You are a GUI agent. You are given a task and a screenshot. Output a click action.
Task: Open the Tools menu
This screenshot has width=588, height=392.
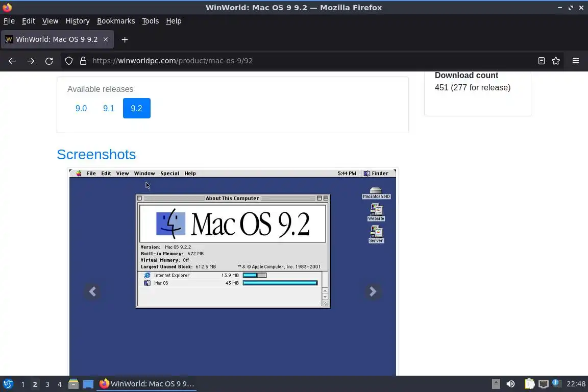tap(151, 21)
